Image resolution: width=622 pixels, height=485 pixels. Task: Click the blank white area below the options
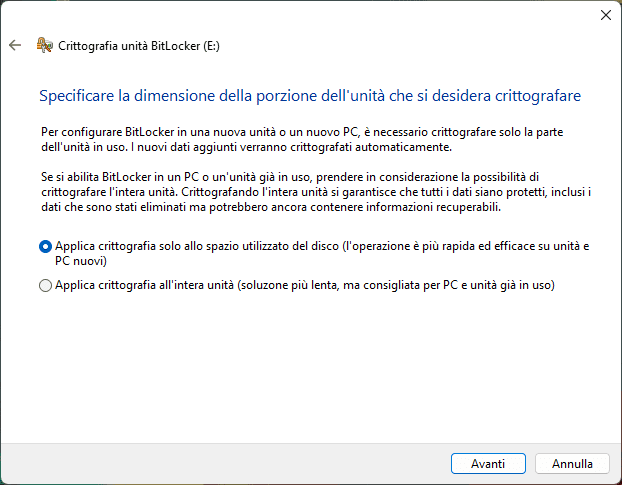310,370
